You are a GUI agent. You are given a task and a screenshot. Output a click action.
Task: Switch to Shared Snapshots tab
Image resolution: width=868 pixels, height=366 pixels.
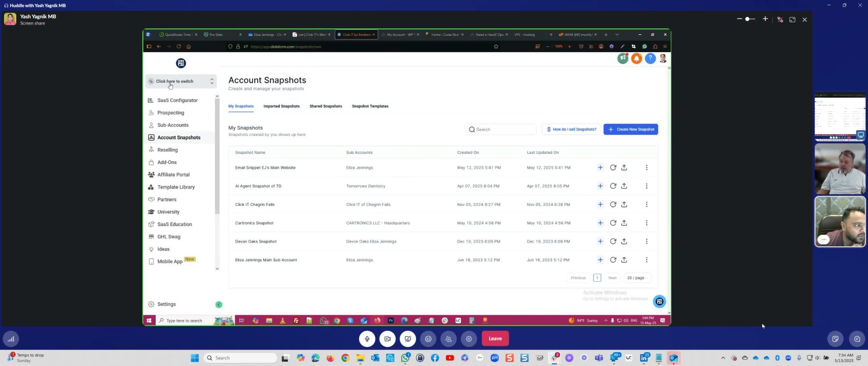click(x=326, y=106)
